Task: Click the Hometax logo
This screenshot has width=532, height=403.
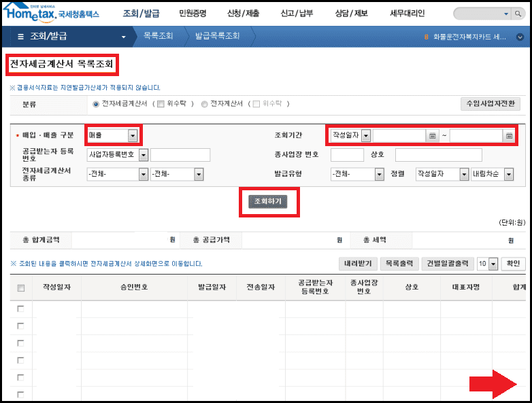Action: coord(51,12)
